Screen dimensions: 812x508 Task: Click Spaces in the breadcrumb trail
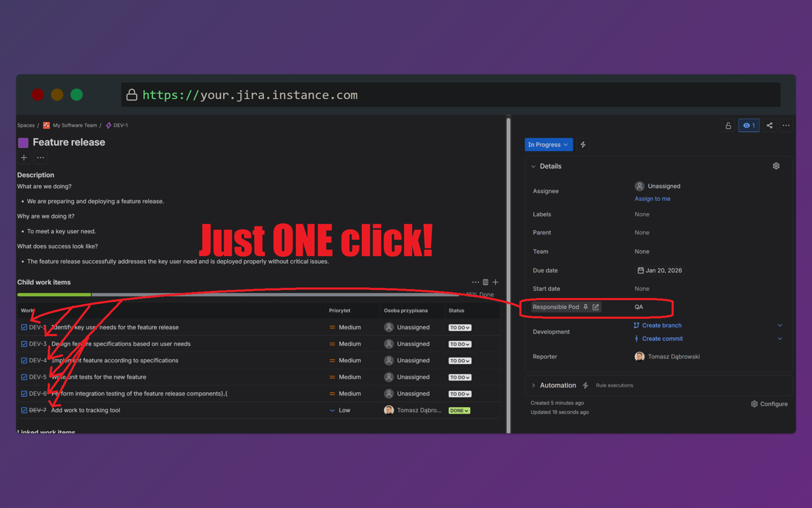coord(26,125)
